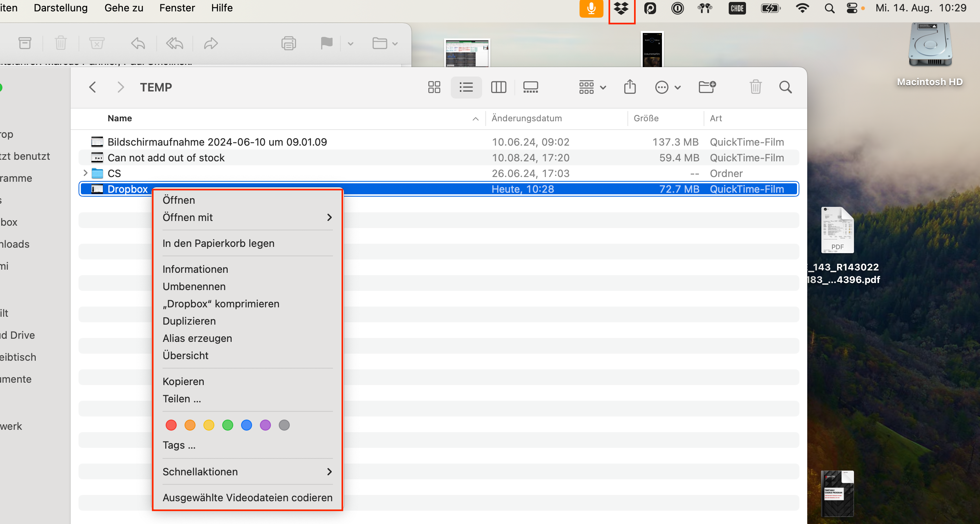The image size is (980, 524).
Task: Expand the CS folder disclosure arrow
Action: (85, 173)
